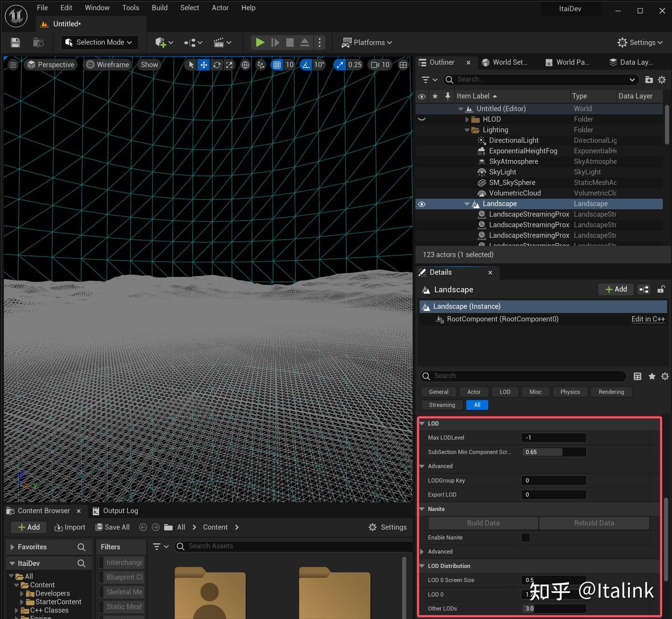Select the translate (move) tool in viewport
Screen dimensions: 672x619
(x=204, y=65)
